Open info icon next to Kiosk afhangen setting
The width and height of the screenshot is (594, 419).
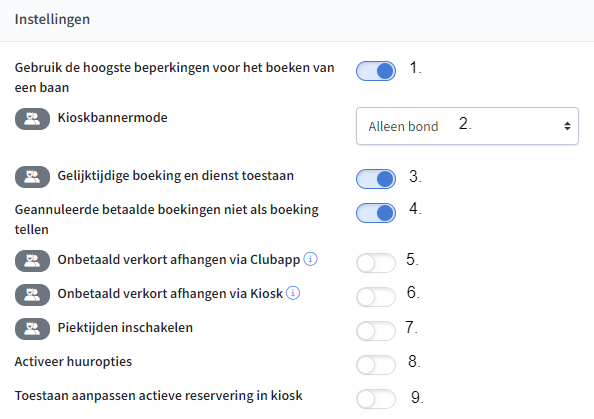coord(293,293)
